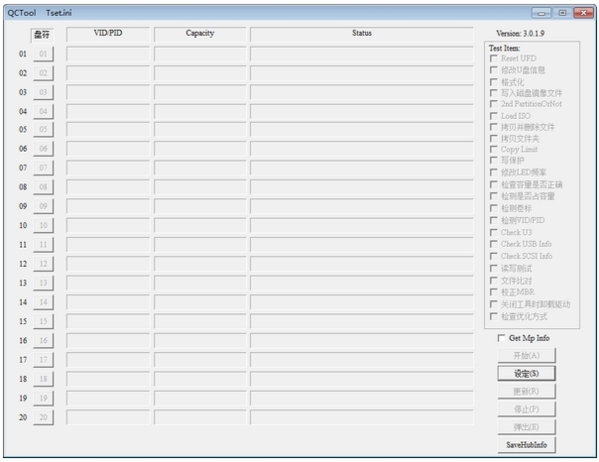Click the VID/PID column header

pyautogui.click(x=108, y=33)
